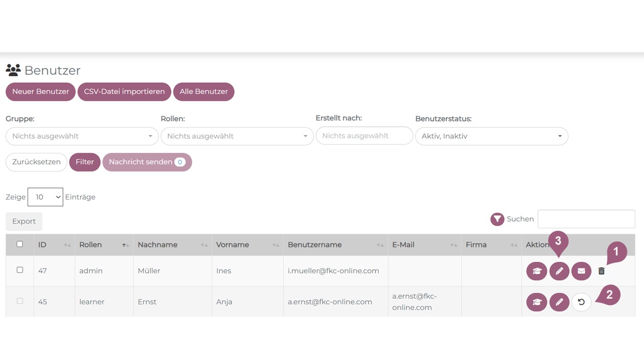This screenshot has width=644, height=362.
Task: Open the Benutzerstatus dropdown showing Aktiv, Inaktiv
Action: click(x=491, y=136)
